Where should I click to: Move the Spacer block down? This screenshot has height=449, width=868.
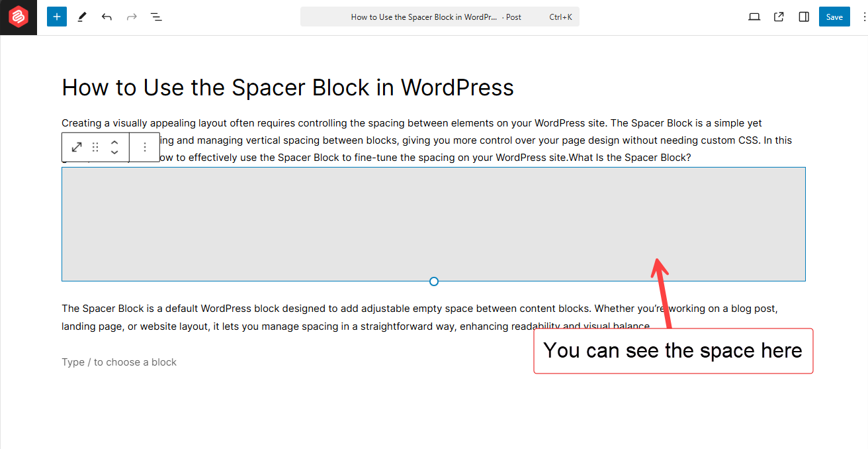[x=114, y=151]
